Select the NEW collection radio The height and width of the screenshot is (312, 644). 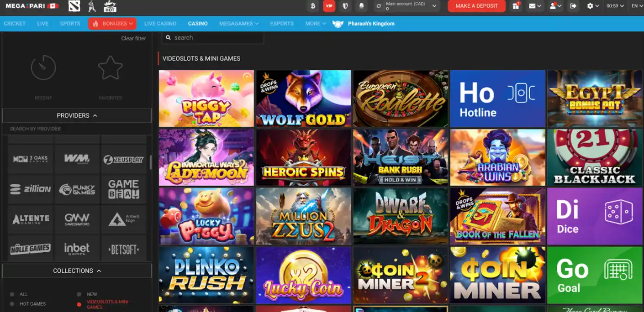(x=79, y=294)
